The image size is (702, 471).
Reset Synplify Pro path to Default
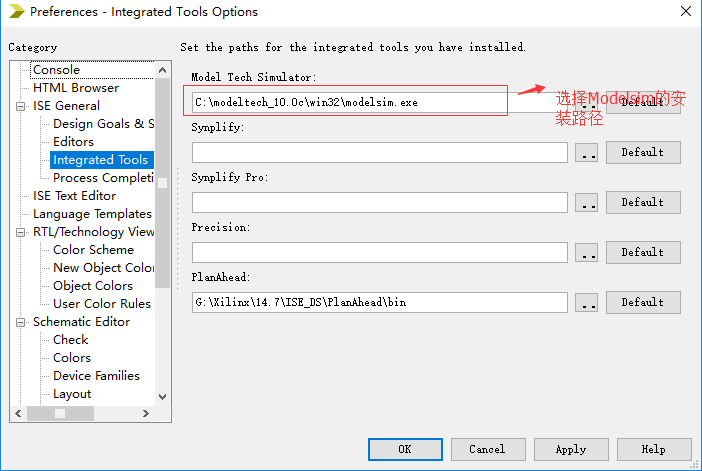pos(643,203)
